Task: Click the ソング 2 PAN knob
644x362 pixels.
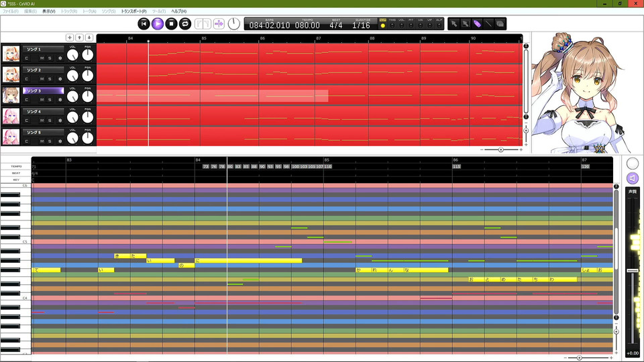Action: pyautogui.click(x=87, y=76)
